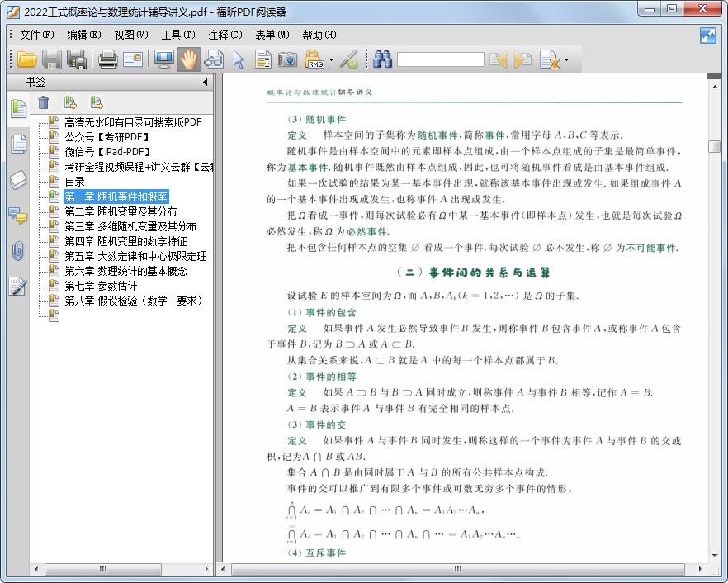Viewport: 728px width, 583px height.
Task: Go to 第五章 大数定律和中心极限定理
Action: [x=135, y=256]
